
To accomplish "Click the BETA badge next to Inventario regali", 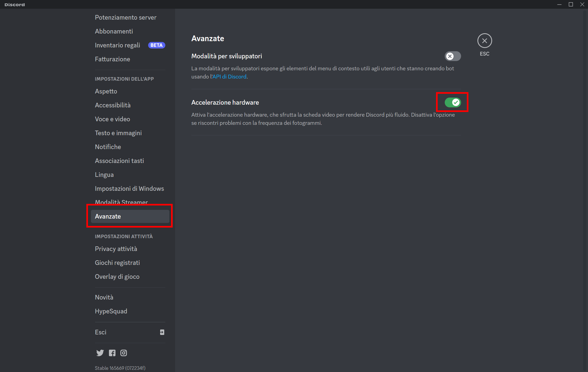I will (x=156, y=45).
